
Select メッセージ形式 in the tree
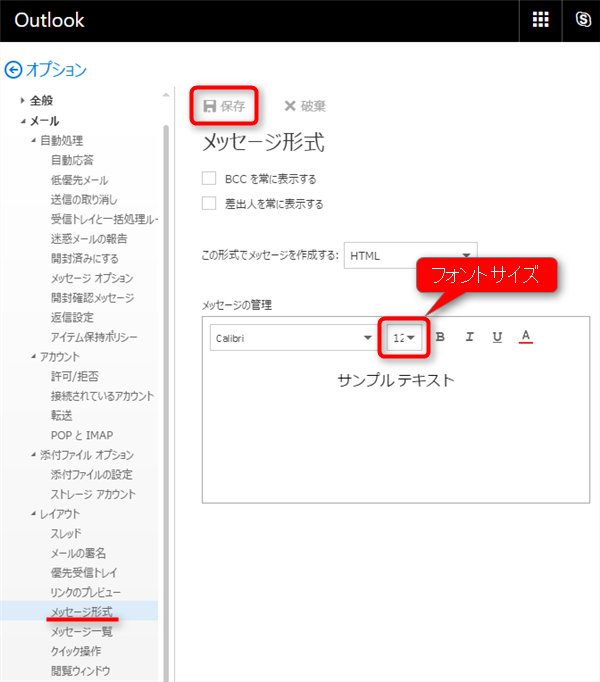pyautogui.click(x=81, y=612)
